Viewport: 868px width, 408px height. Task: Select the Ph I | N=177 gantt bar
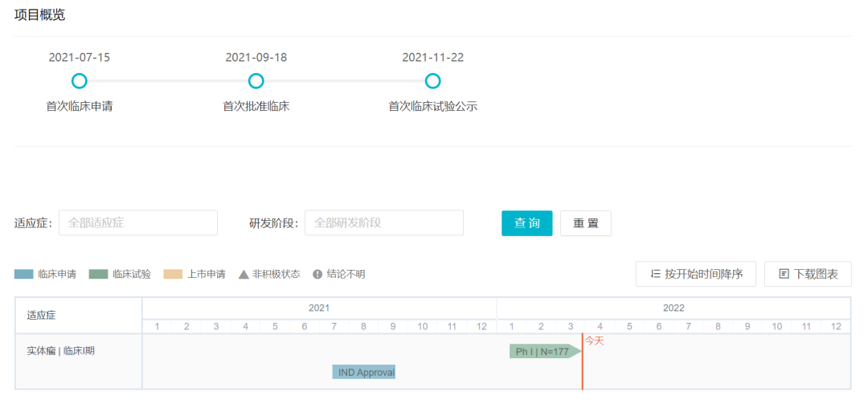click(543, 351)
